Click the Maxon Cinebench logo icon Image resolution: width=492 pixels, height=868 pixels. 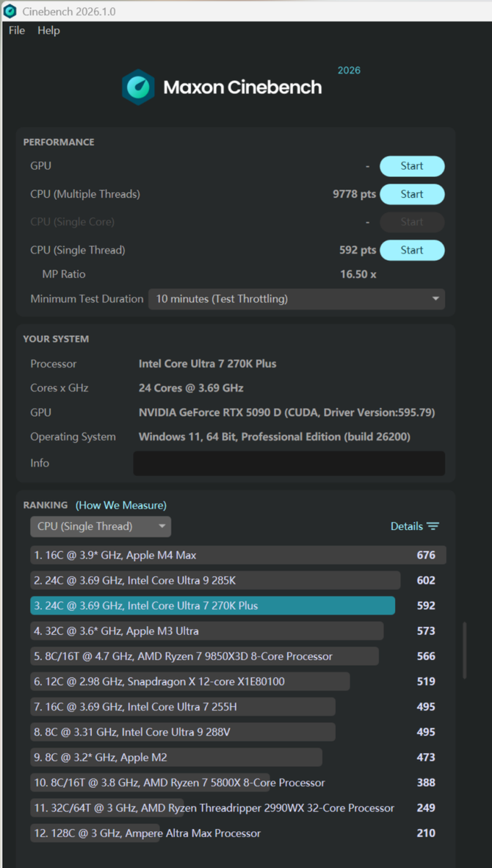[138, 87]
